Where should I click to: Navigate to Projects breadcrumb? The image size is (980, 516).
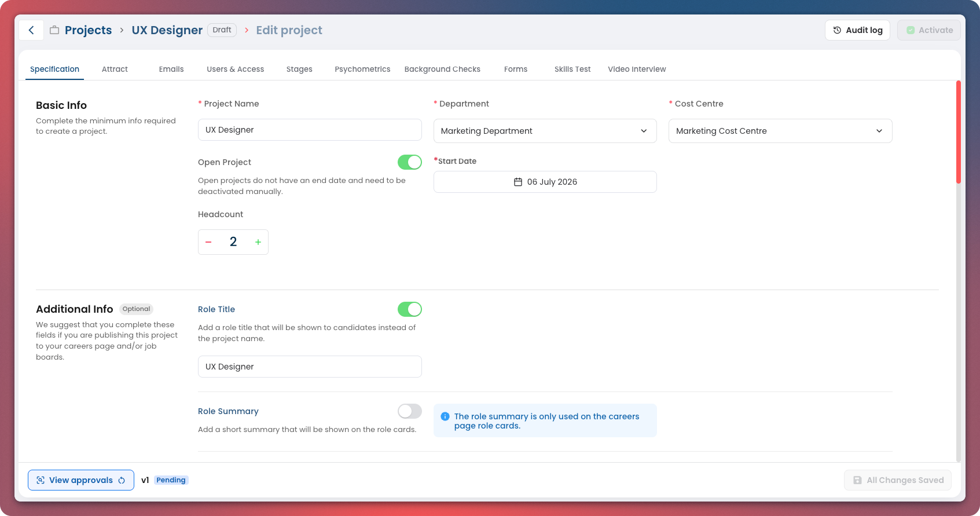pyautogui.click(x=88, y=30)
